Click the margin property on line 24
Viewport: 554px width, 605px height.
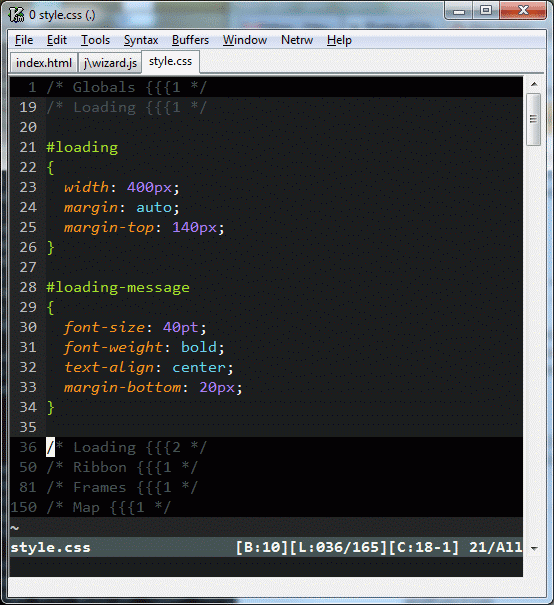tap(91, 208)
